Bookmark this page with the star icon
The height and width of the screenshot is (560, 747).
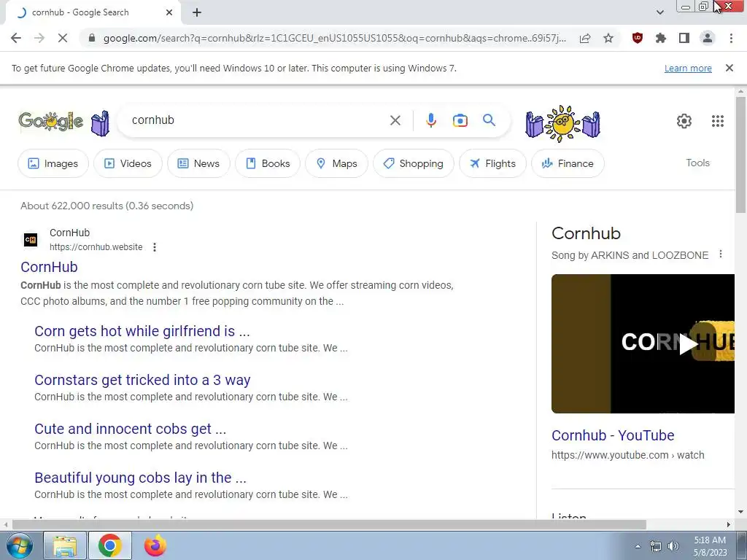608,38
